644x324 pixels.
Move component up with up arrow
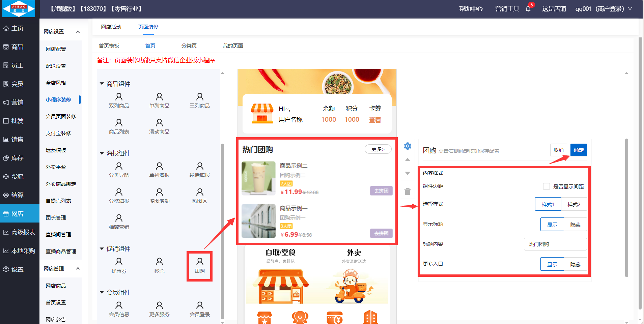pyautogui.click(x=408, y=160)
